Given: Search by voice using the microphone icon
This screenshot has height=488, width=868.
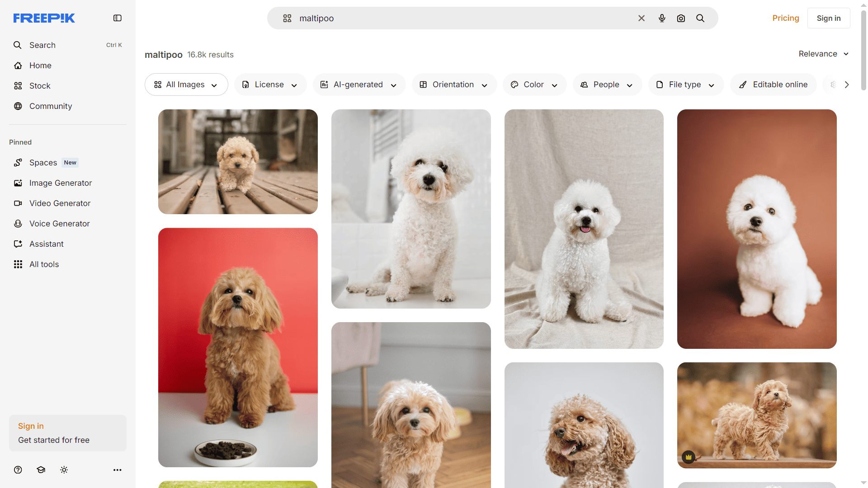Looking at the screenshot, I should pyautogui.click(x=662, y=18).
